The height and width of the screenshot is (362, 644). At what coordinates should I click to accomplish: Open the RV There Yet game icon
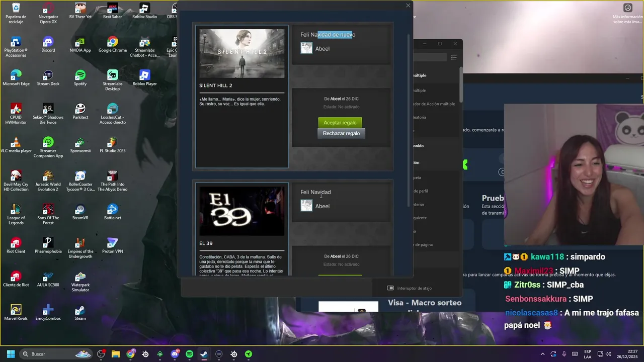click(x=80, y=11)
